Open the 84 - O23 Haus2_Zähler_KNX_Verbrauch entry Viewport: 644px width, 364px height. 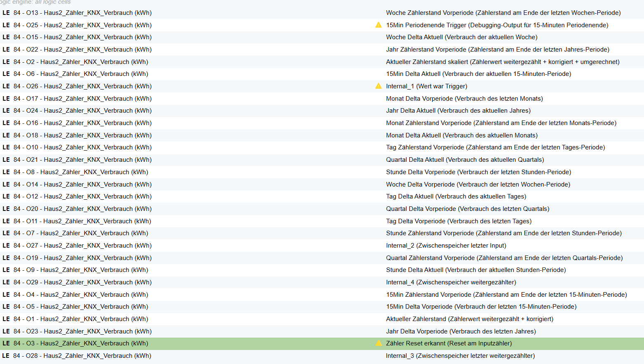pos(83,331)
